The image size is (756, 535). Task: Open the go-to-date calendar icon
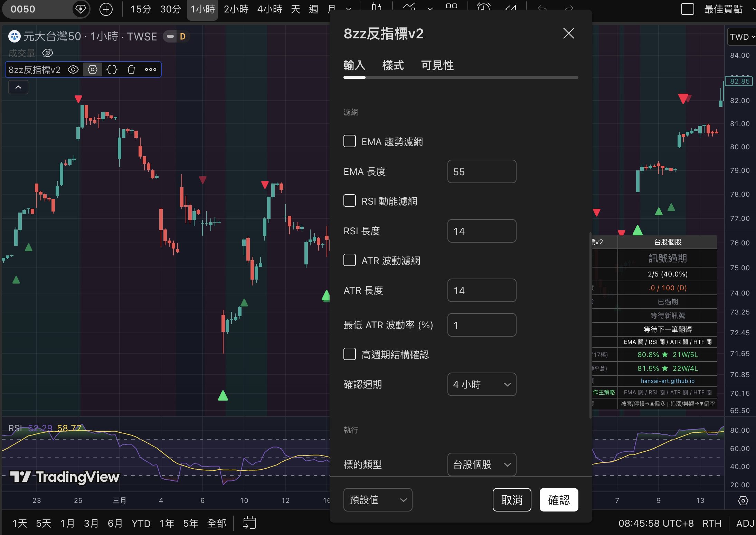249,523
